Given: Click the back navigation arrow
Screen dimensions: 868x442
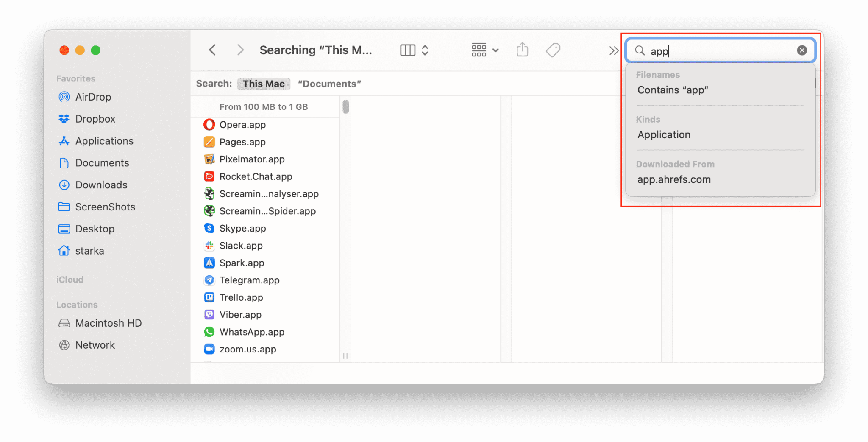Looking at the screenshot, I should pyautogui.click(x=212, y=50).
